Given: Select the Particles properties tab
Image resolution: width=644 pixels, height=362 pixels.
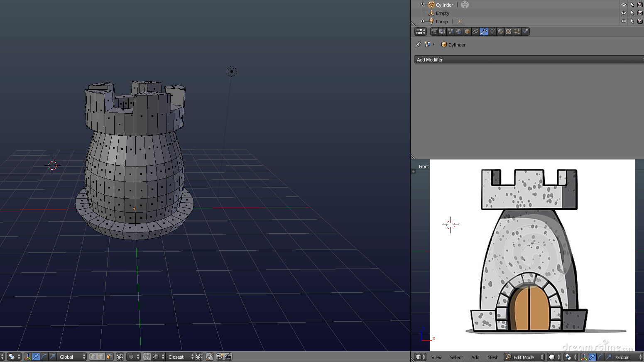Looking at the screenshot, I should pos(517,31).
